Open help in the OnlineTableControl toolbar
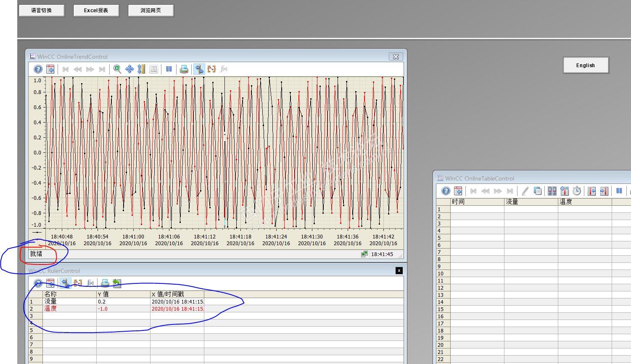This screenshot has height=364, width=631. 446,191
